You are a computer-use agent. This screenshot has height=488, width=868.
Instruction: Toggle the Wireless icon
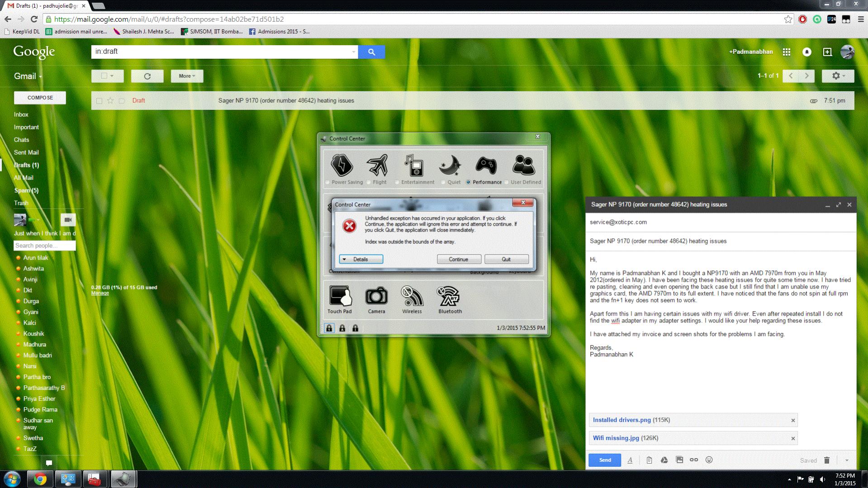pos(412,296)
